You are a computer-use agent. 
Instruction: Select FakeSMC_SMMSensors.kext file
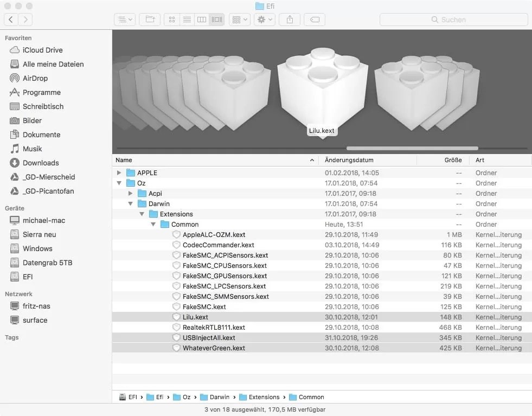coord(322,297)
